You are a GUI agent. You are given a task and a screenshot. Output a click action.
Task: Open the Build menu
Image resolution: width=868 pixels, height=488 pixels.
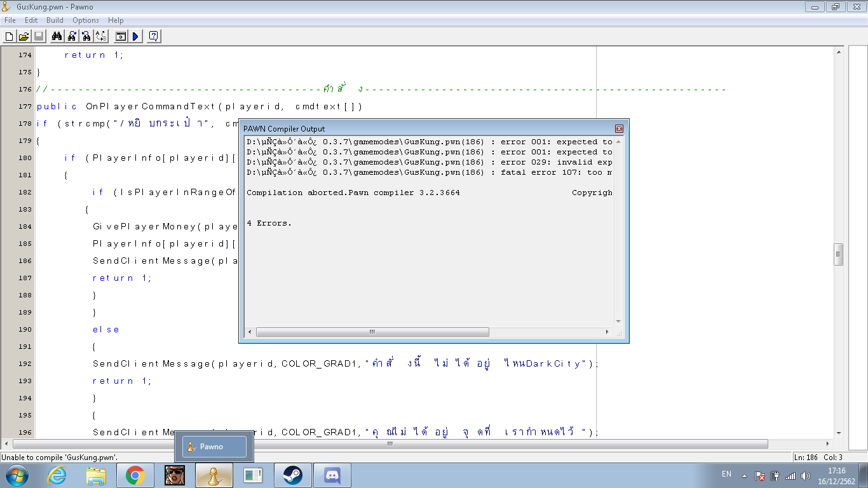point(55,20)
